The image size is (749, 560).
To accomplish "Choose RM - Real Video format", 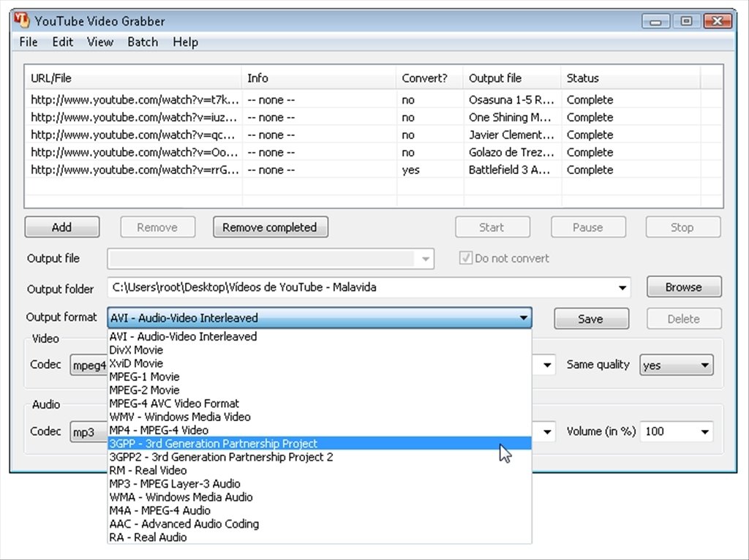I will pos(320,470).
